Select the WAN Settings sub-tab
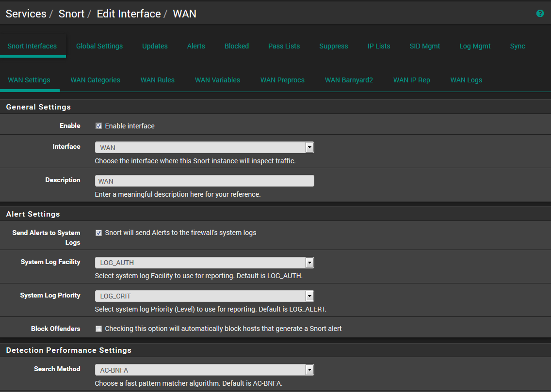The image size is (551, 392). coord(29,80)
